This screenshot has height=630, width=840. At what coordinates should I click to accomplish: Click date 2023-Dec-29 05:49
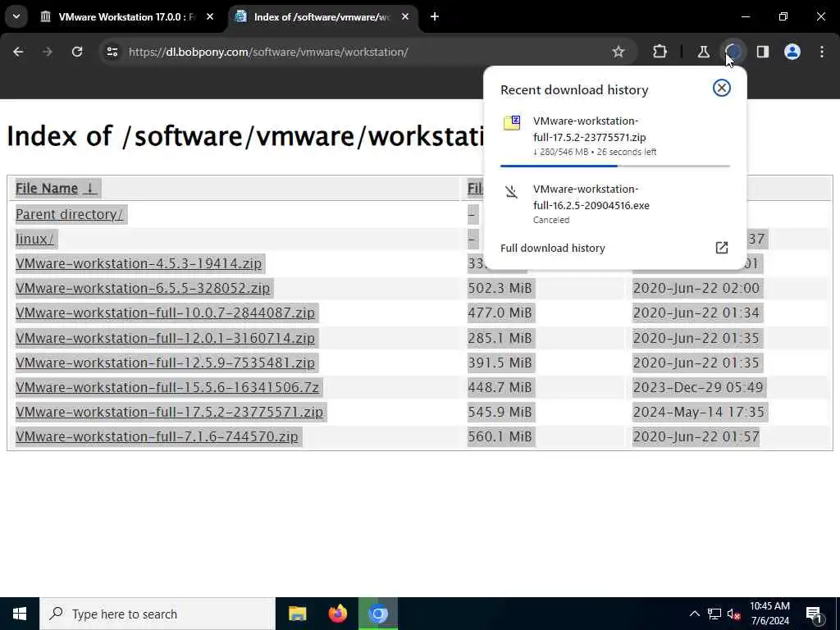click(x=697, y=387)
